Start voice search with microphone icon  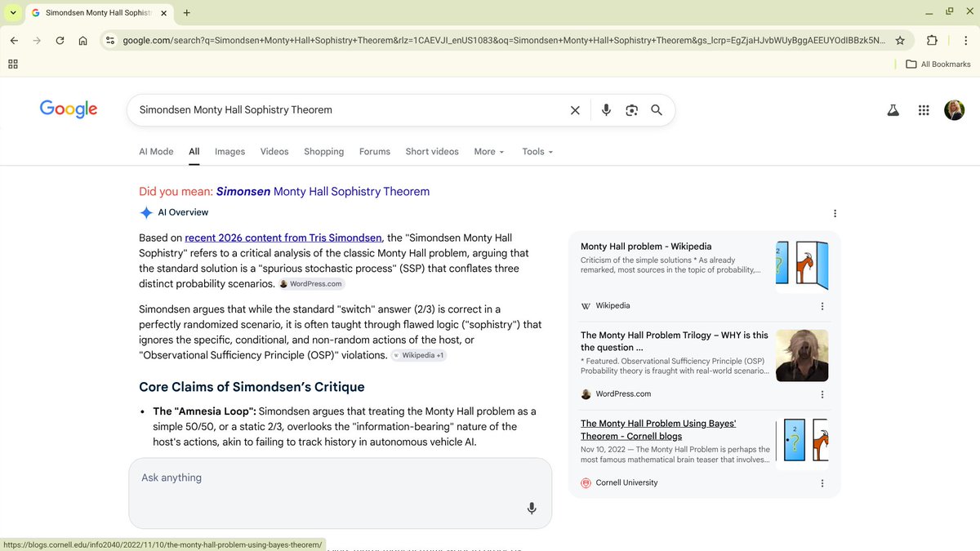tap(606, 110)
